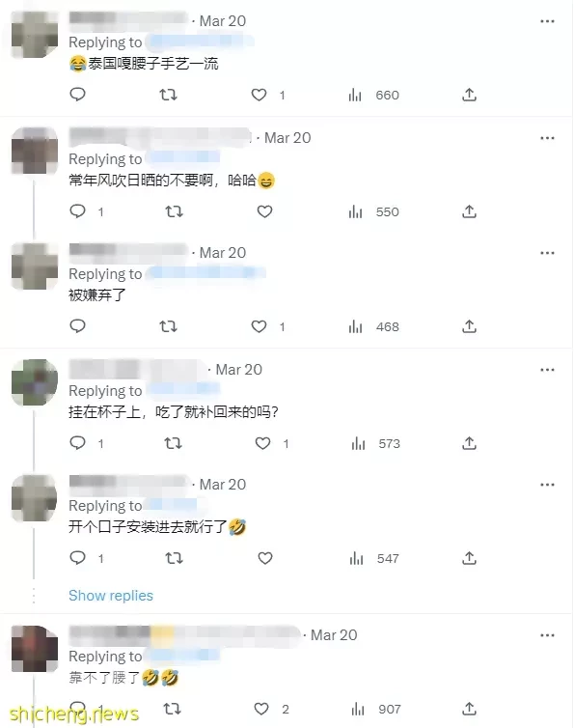Screen dimensions: 574x728
Task: Open more options on 547-view tweet
Action: point(547,485)
